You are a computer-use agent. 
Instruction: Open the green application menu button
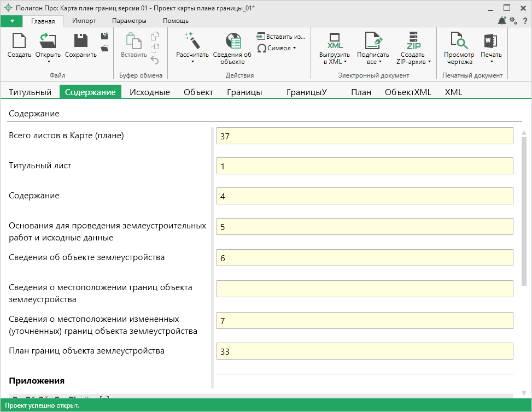[12, 21]
